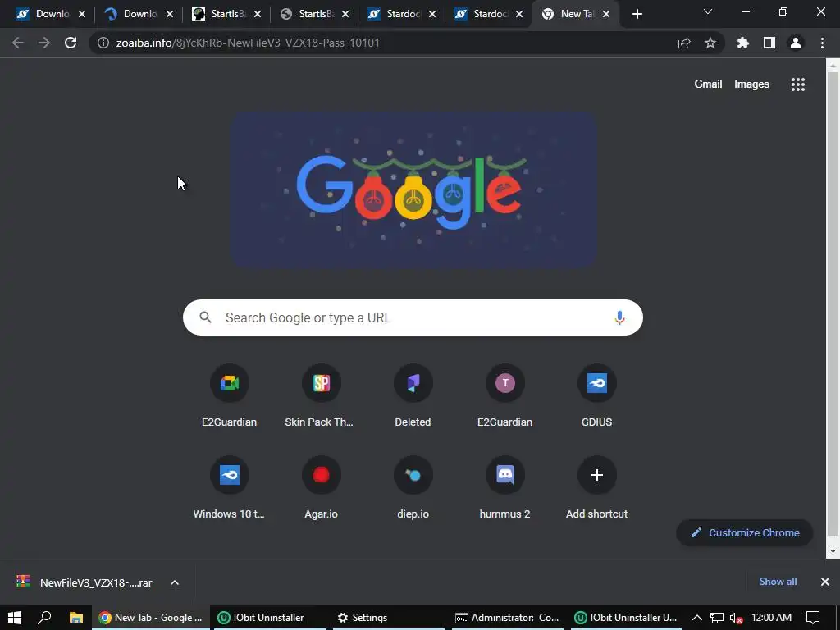Start voice search with microphone icon
840x630 pixels.
coord(619,317)
